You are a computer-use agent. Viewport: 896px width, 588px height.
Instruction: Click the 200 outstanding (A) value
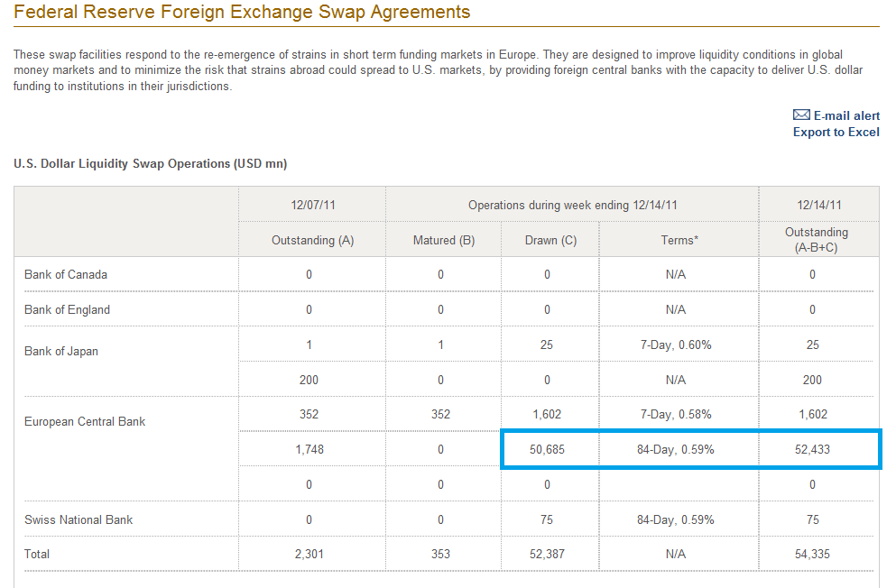(x=309, y=381)
